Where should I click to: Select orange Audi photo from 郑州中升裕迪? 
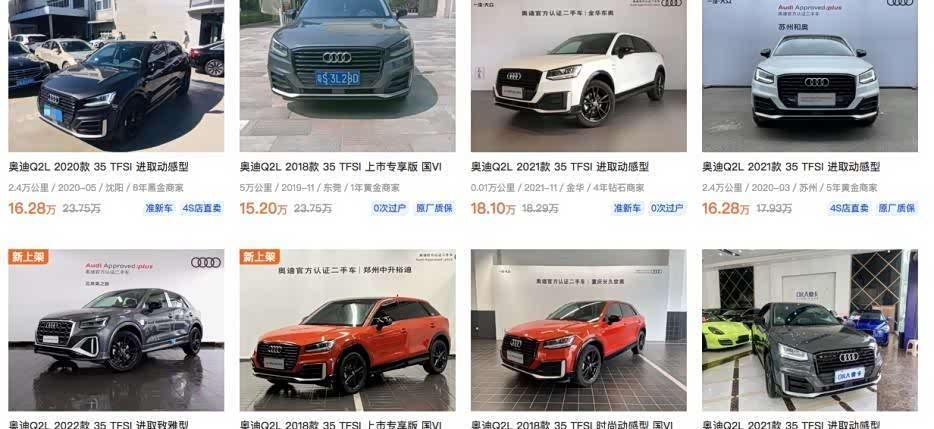[347, 330]
